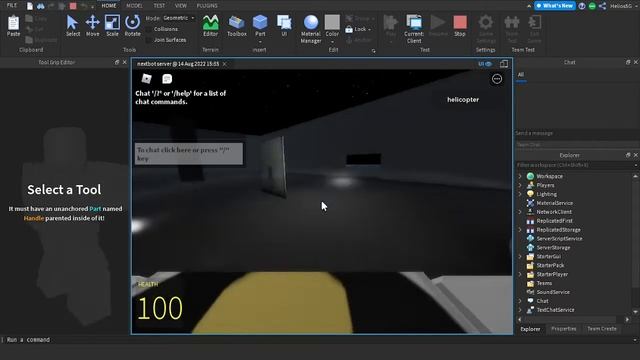Switch to the HOME ribbon tab

(109, 6)
